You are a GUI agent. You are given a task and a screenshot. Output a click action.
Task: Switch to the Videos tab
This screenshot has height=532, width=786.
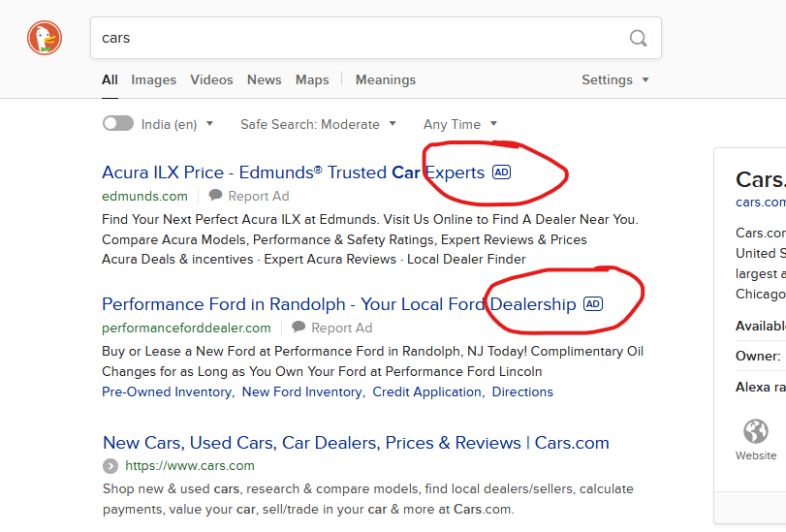[211, 79]
